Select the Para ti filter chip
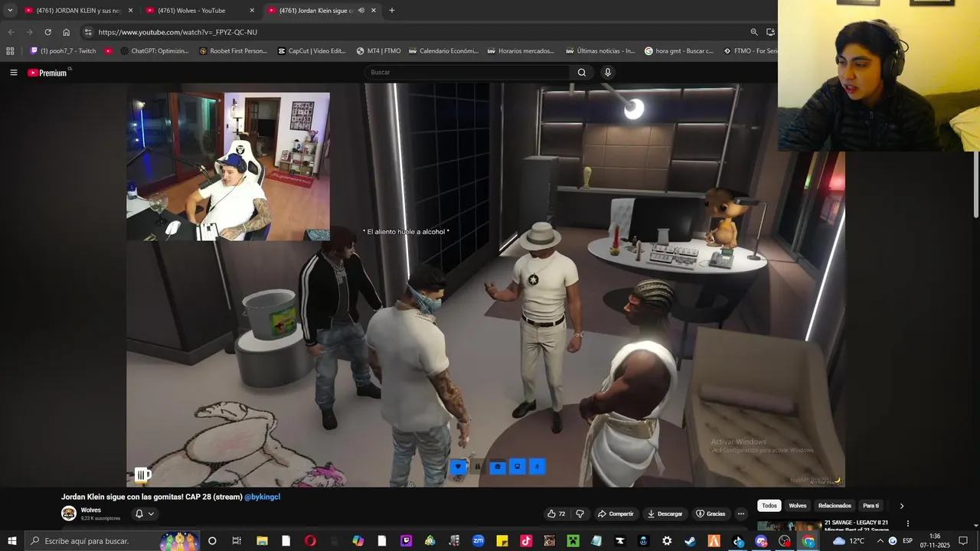Screen dimensions: 980x551 pos(871,506)
